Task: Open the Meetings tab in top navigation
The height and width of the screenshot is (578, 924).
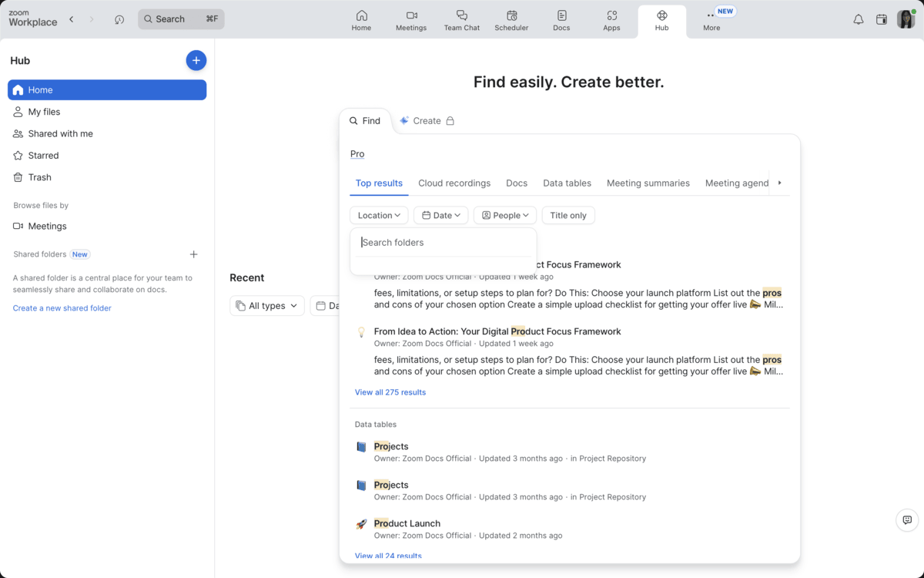Action: [x=411, y=21]
